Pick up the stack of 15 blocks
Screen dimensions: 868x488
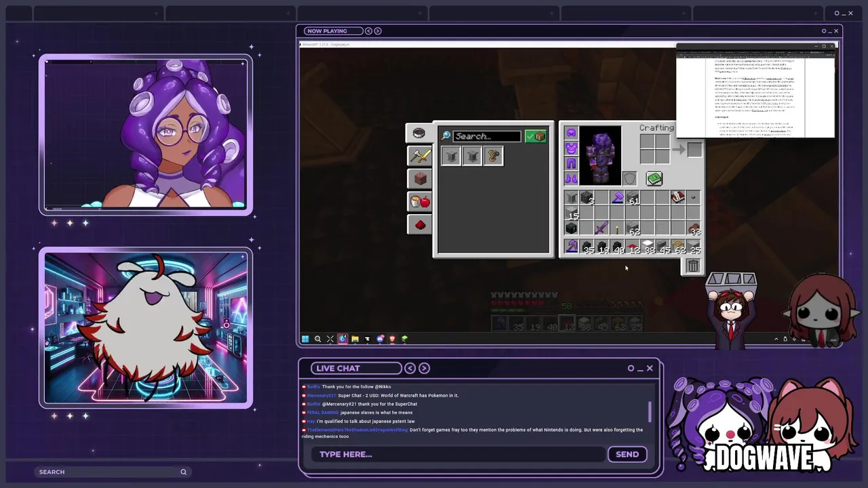click(571, 212)
